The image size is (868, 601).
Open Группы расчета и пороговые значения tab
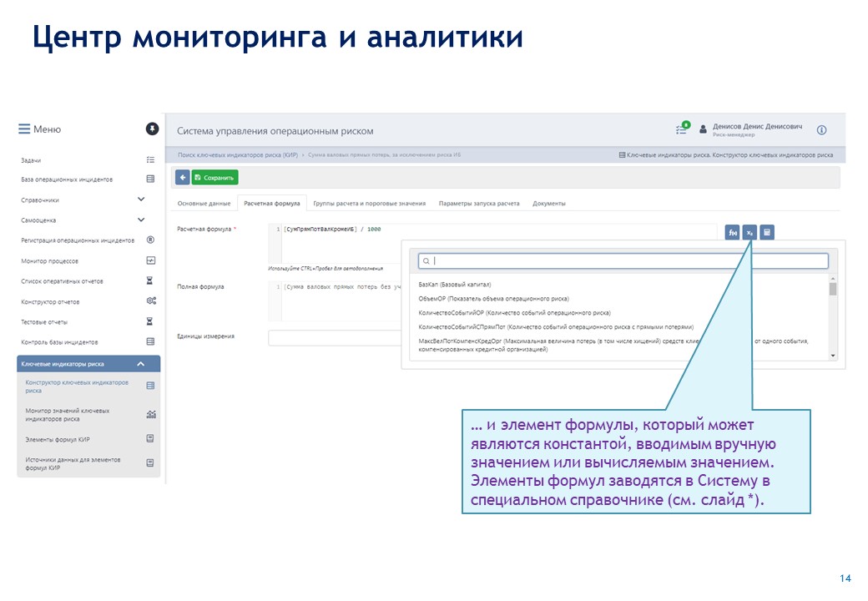tap(369, 204)
